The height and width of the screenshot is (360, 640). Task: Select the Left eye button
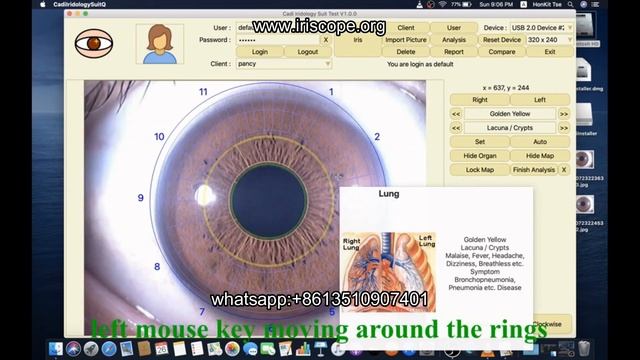click(x=540, y=100)
